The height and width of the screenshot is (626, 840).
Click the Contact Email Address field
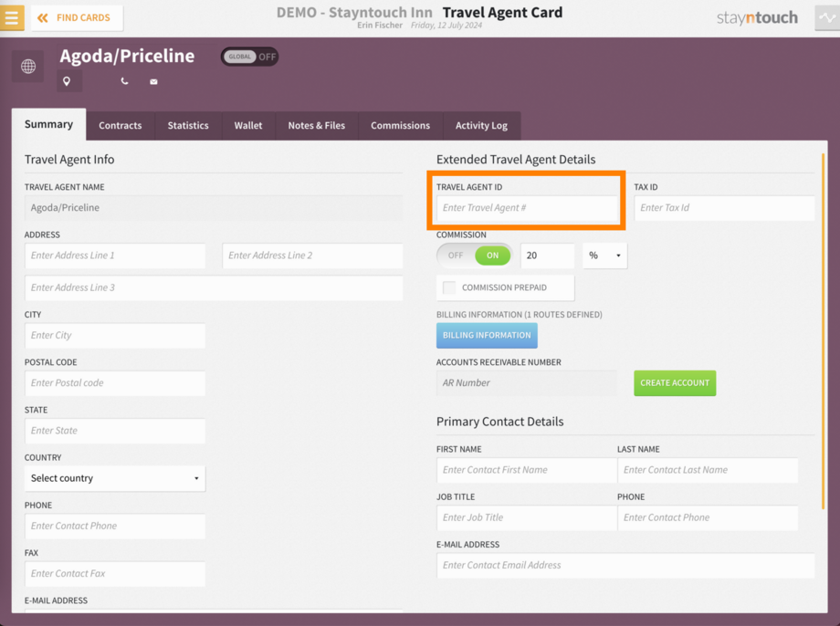(625, 565)
